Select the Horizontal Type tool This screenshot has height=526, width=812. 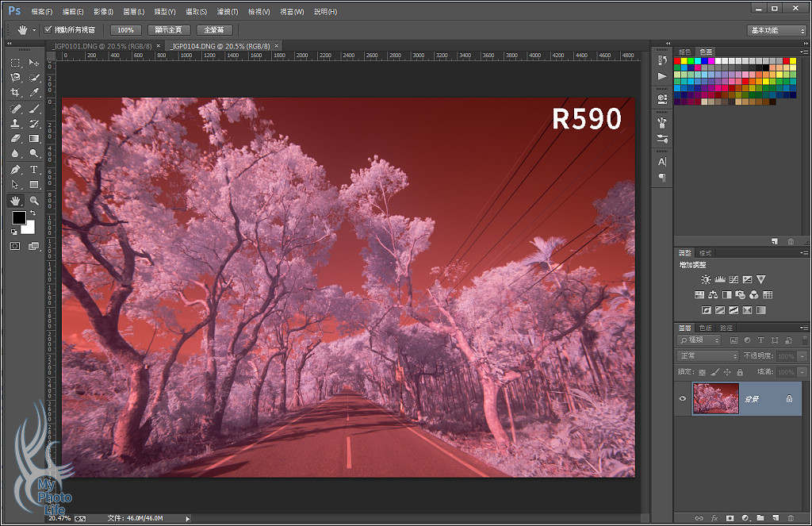coord(34,170)
